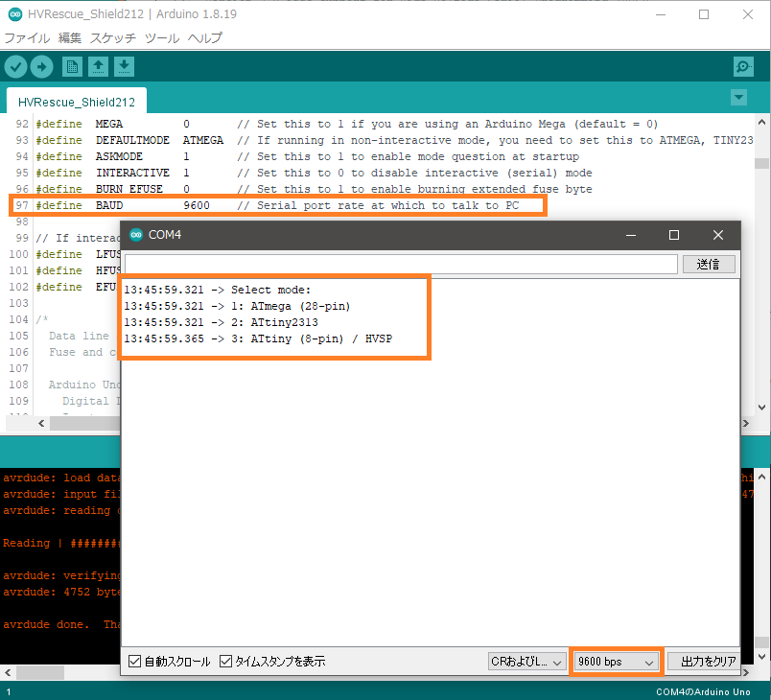Click line number 98 in the editor gutter
Screen dimensions: 771x700
22,222
